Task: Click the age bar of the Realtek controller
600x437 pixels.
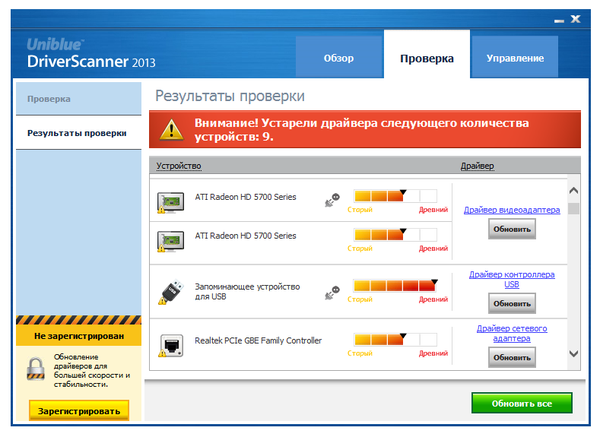Action: coord(395,339)
